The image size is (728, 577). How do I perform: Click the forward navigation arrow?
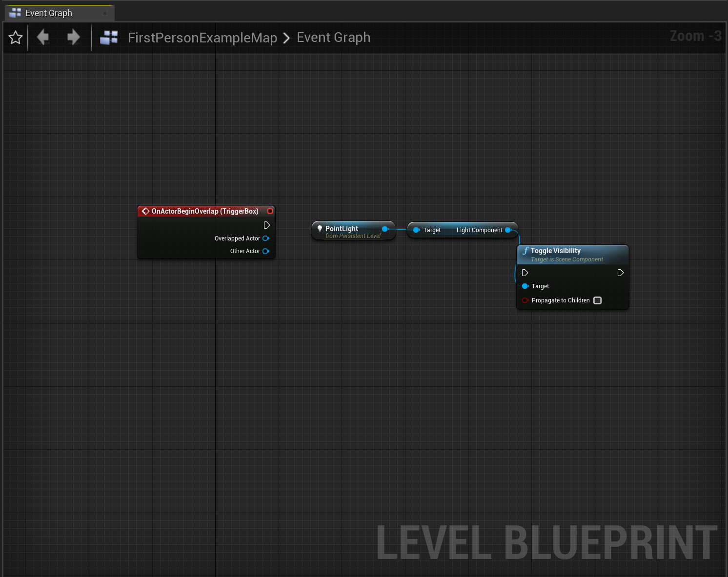[73, 37]
